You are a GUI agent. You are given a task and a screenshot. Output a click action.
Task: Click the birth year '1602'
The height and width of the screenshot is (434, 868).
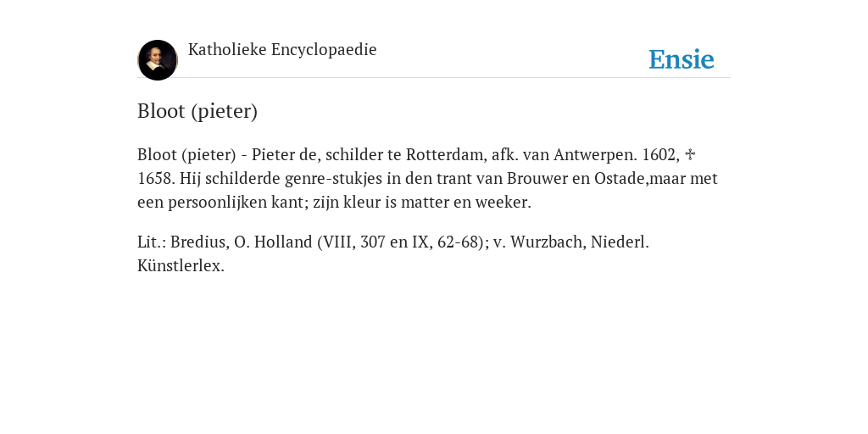coord(659,154)
